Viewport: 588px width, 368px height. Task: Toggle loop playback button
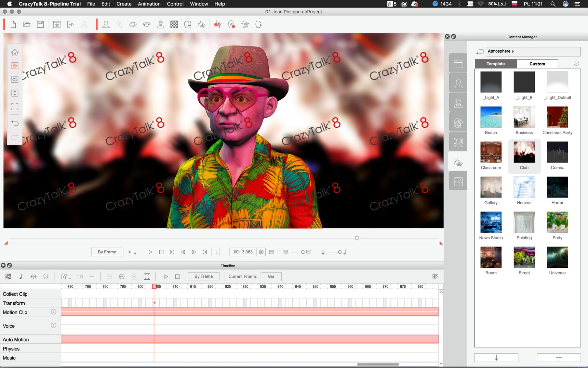(216, 252)
